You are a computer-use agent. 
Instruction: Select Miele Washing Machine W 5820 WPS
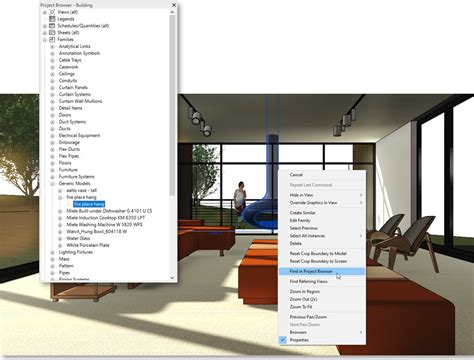click(x=104, y=225)
